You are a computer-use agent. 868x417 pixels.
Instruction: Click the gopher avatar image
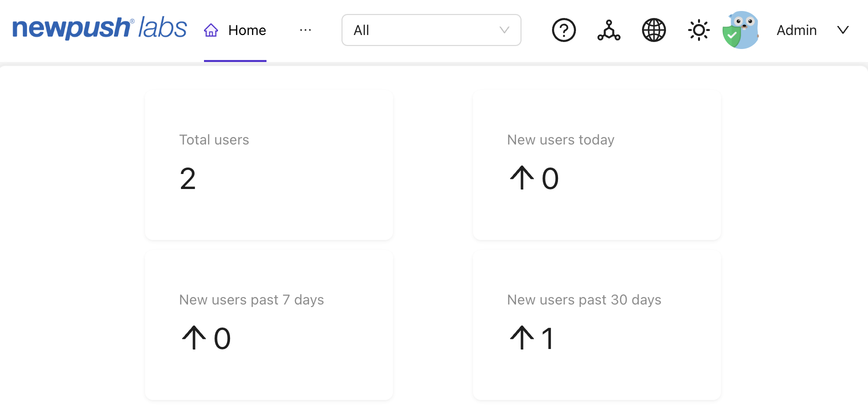741,30
